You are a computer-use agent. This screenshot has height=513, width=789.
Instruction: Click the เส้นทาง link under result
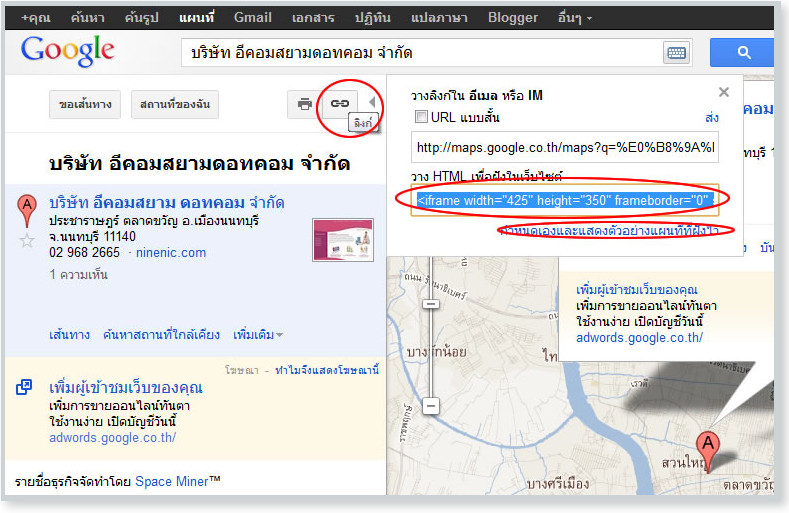pos(69,335)
